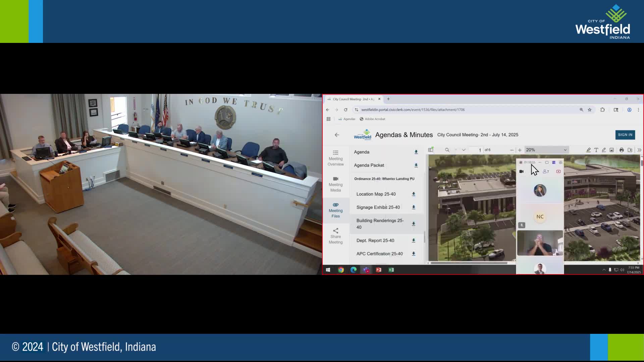Download the Signage Exhibit 25-40 file
Viewport: 644px width, 362px height.
coord(414,207)
